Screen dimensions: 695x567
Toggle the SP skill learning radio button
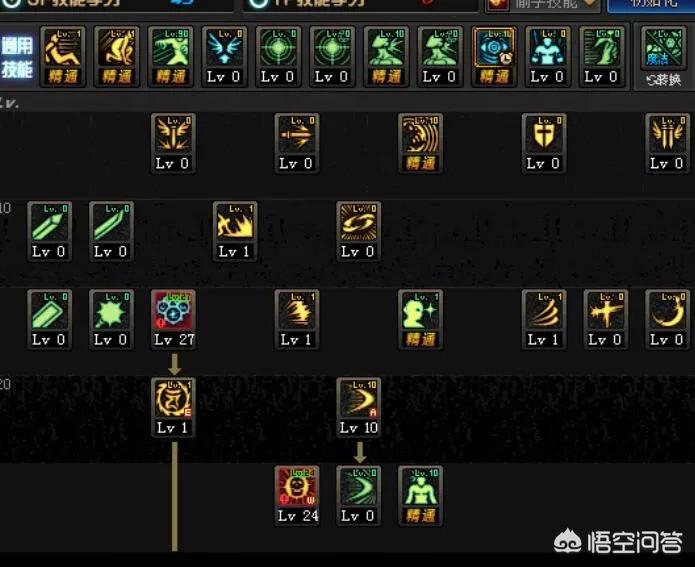tap(12, 3)
